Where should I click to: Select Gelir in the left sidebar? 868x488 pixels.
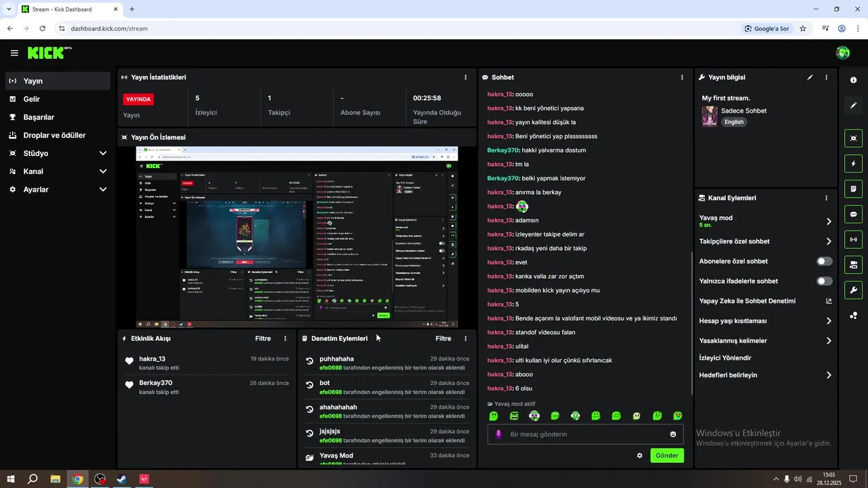(58, 99)
